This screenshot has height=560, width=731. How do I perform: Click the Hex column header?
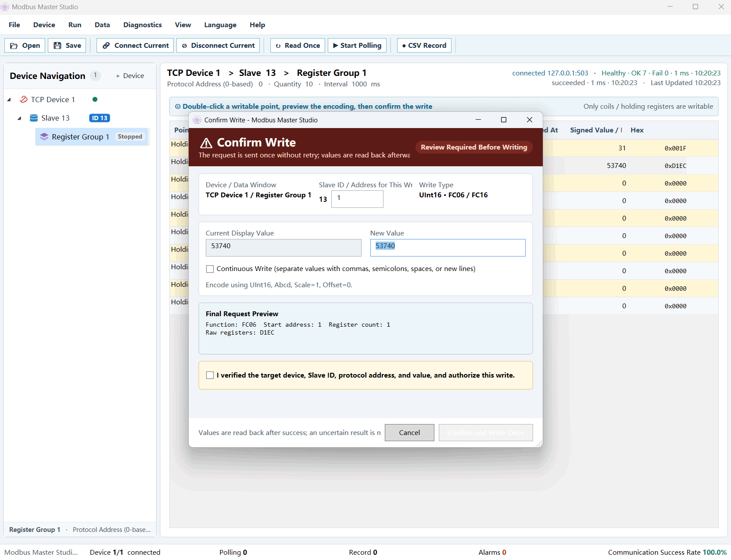point(637,130)
